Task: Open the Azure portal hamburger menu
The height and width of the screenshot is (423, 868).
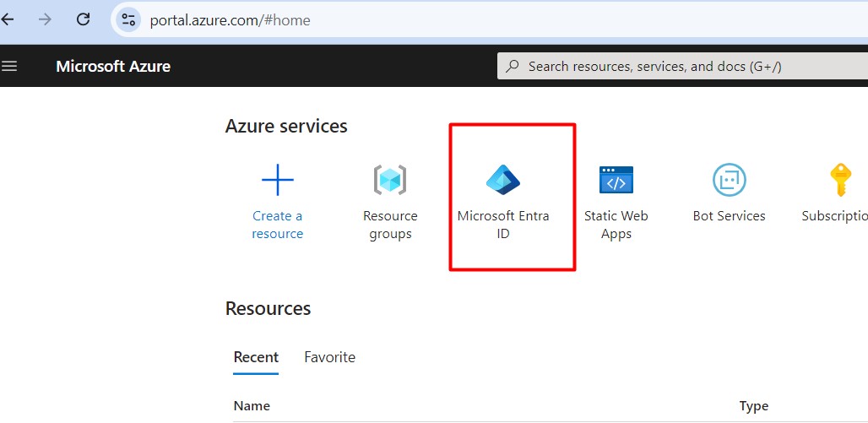Action: [9, 67]
